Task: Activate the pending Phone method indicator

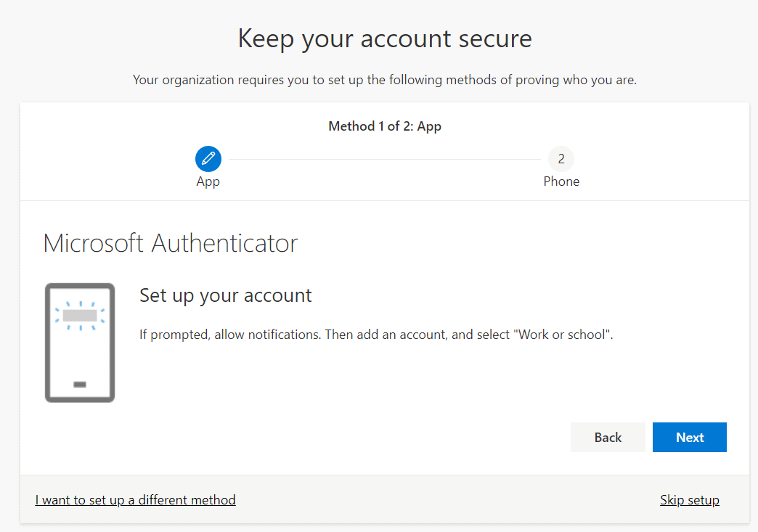Action: click(x=561, y=158)
